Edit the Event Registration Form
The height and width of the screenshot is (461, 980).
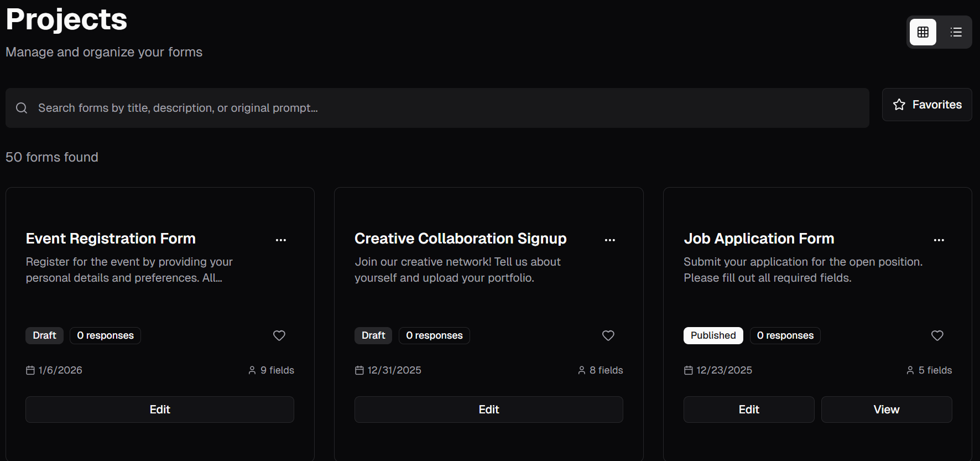pyautogui.click(x=160, y=410)
